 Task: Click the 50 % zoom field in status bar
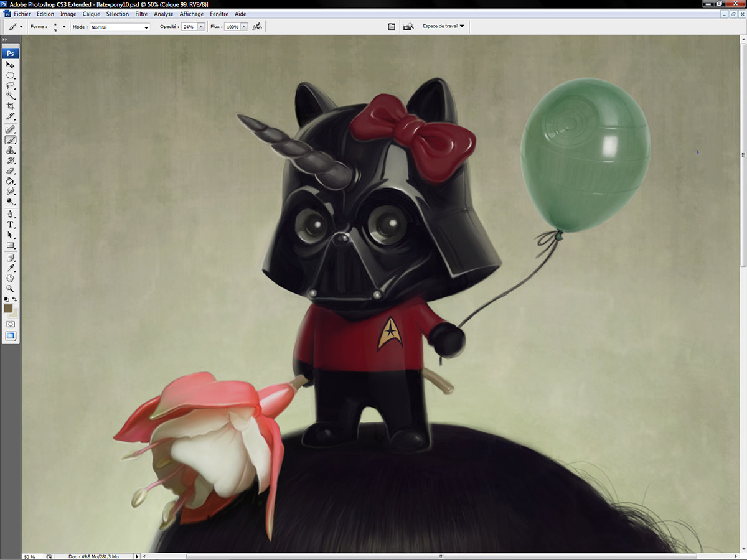click(33, 556)
